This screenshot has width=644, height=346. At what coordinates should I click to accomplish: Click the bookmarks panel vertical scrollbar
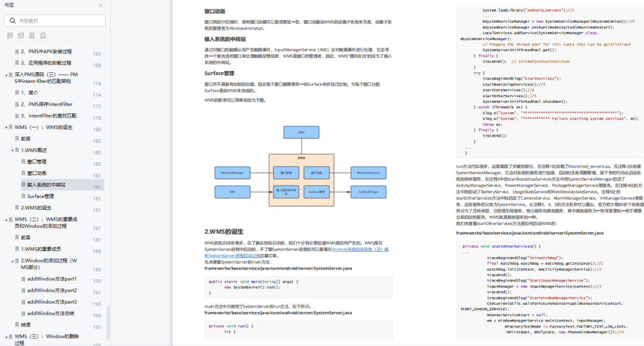click(108, 322)
